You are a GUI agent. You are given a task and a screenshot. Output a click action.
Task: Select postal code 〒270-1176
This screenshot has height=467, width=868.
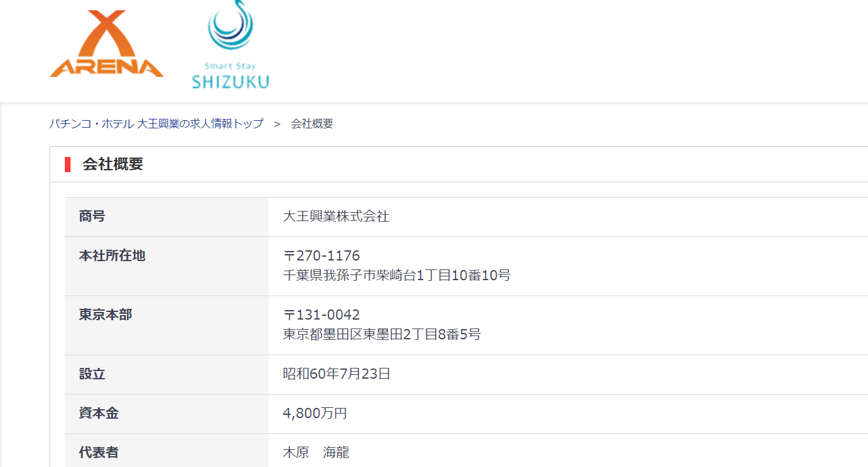click(322, 256)
